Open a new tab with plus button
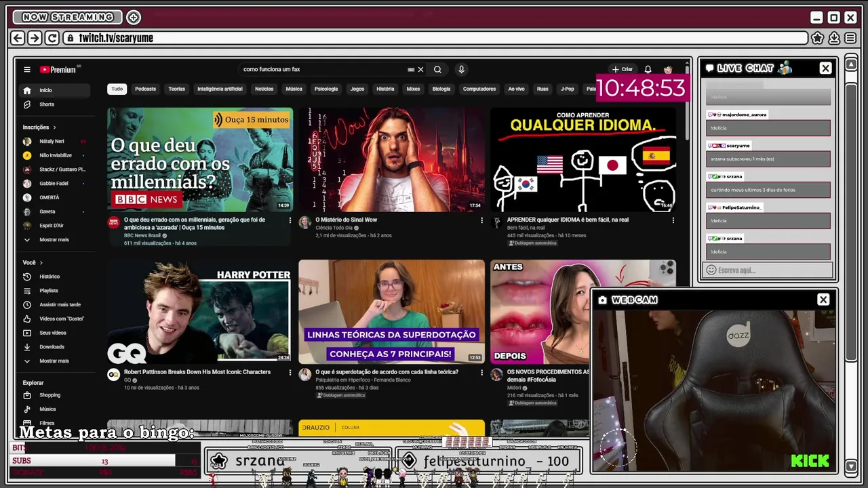The height and width of the screenshot is (488, 868). (x=134, y=17)
